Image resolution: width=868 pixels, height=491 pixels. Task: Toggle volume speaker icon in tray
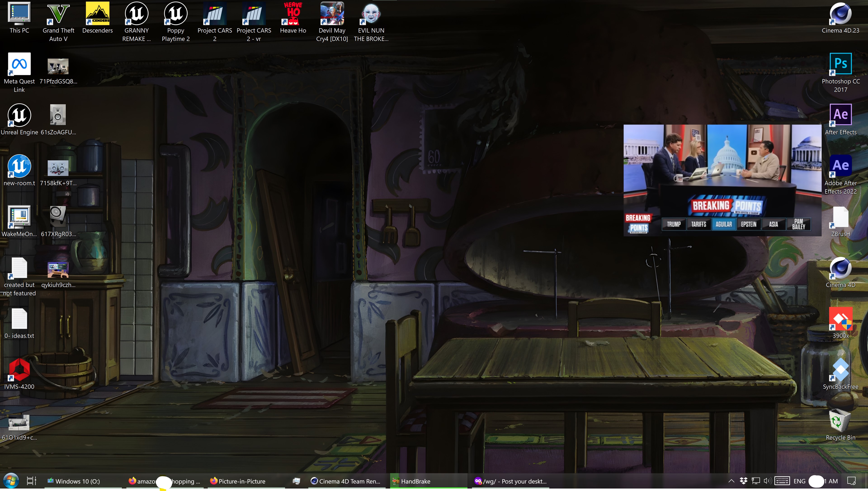(767, 481)
